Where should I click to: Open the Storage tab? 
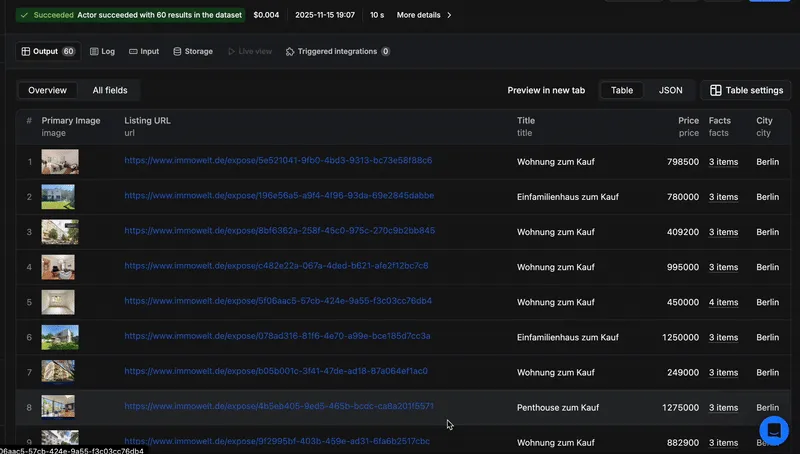click(192, 51)
